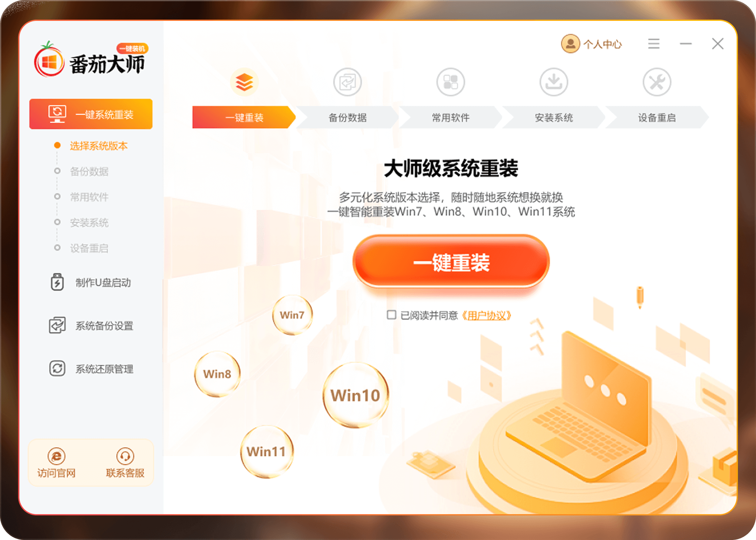Click the device restart wrench icon
This screenshot has width=756, height=540.
coord(657,82)
